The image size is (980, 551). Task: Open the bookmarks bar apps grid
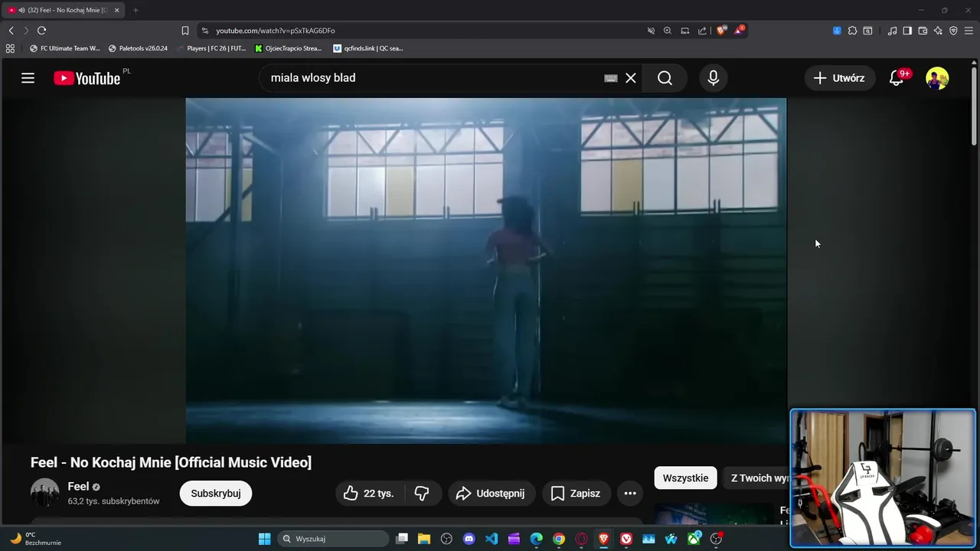[x=10, y=48]
